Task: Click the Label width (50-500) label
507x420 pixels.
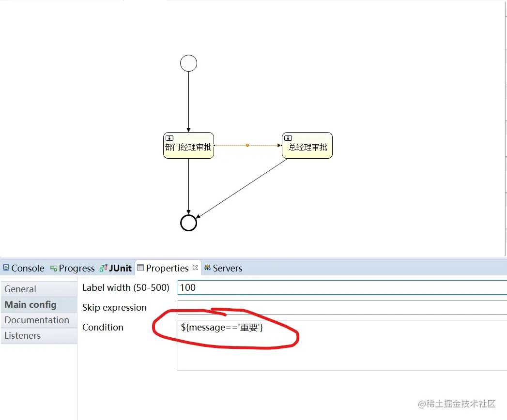Action: click(x=126, y=287)
